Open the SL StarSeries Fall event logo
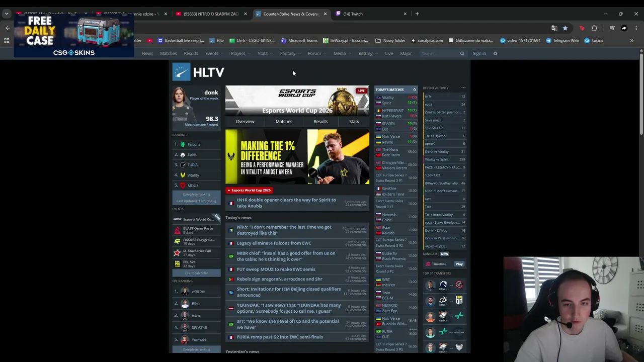Viewport: 644px width, 362px height. click(177, 252)
